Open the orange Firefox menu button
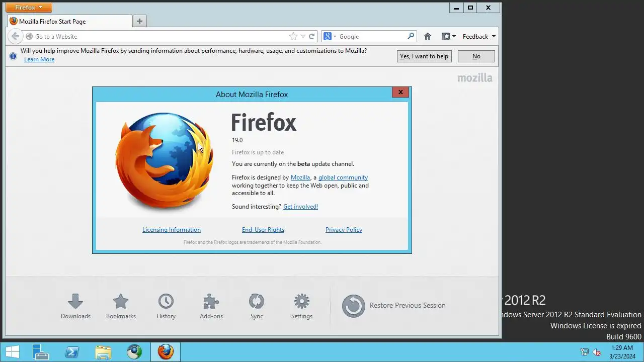Screen dimensions: 644x362 (29, 8)
